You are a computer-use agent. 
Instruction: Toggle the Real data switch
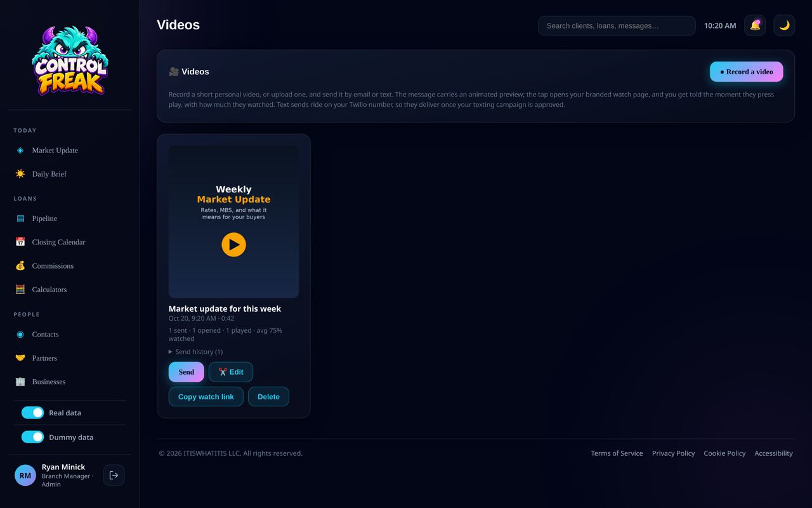tap(32, 413)
